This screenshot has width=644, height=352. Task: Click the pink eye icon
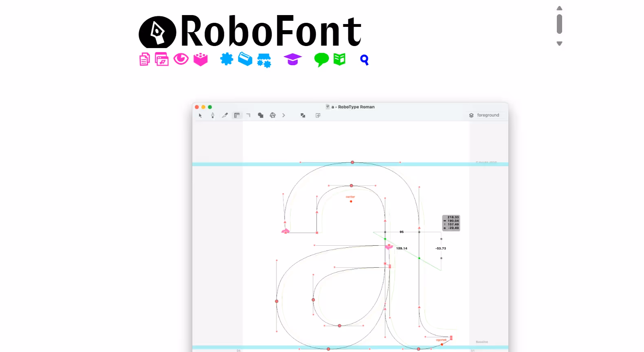coord(181,59)
